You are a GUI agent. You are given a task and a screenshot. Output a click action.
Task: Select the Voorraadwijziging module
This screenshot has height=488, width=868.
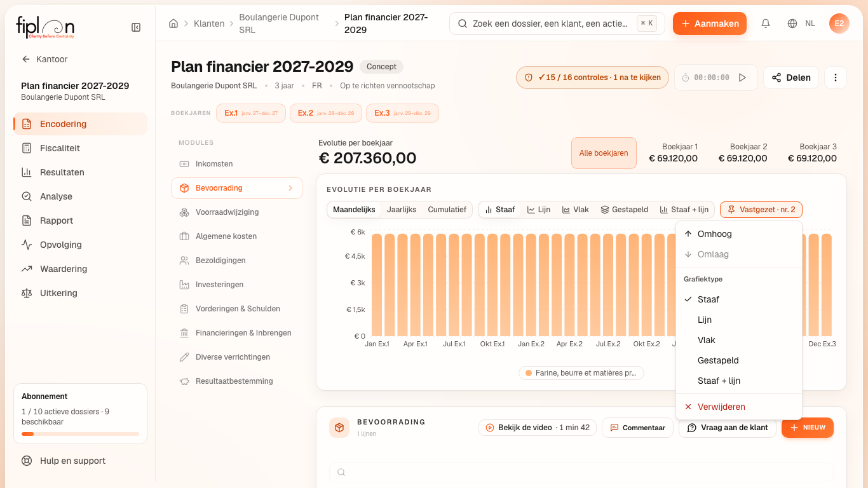point(237,212)
